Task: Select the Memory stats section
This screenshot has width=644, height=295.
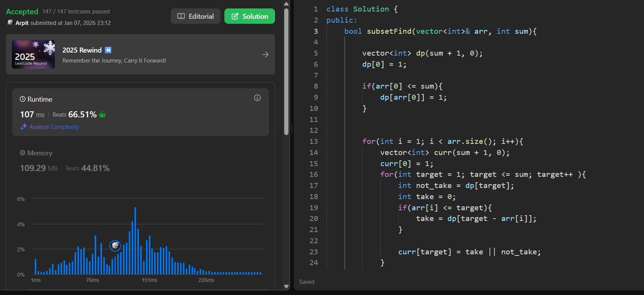Action: [141, 161]
